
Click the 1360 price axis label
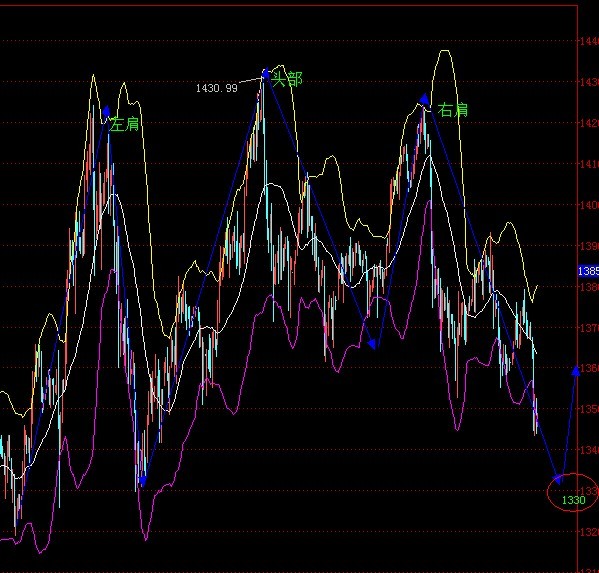click(589, 369)
